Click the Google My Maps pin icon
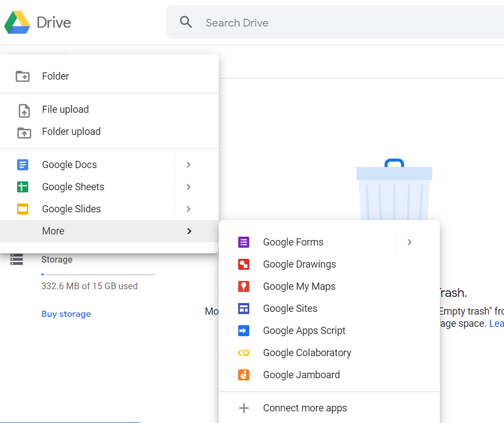 pos(244,286)
